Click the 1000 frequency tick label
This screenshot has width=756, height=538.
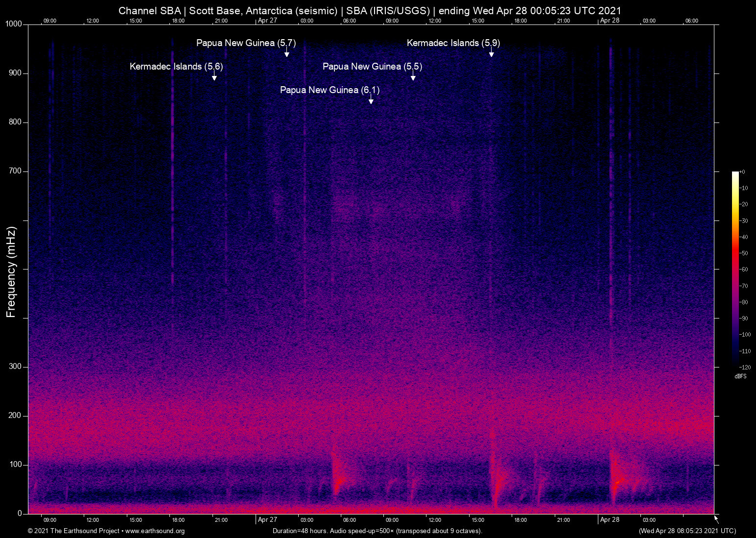tap(13, 24)
